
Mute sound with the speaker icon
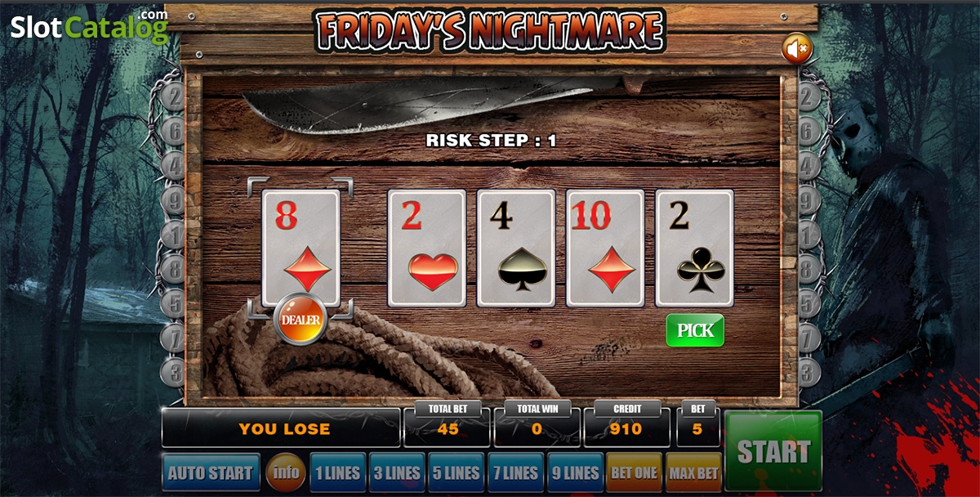(797, 49)
